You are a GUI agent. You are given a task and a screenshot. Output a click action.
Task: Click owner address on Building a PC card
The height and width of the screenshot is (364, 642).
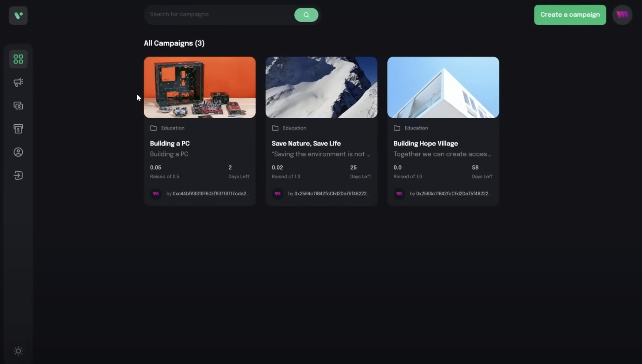click(210, 194)
